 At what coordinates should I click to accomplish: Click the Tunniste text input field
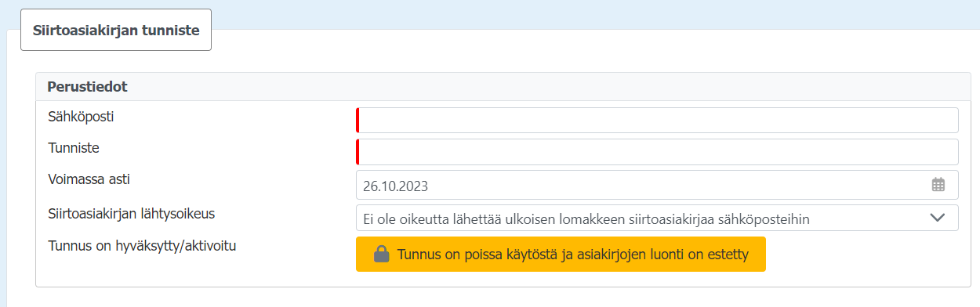pos(657,152)
